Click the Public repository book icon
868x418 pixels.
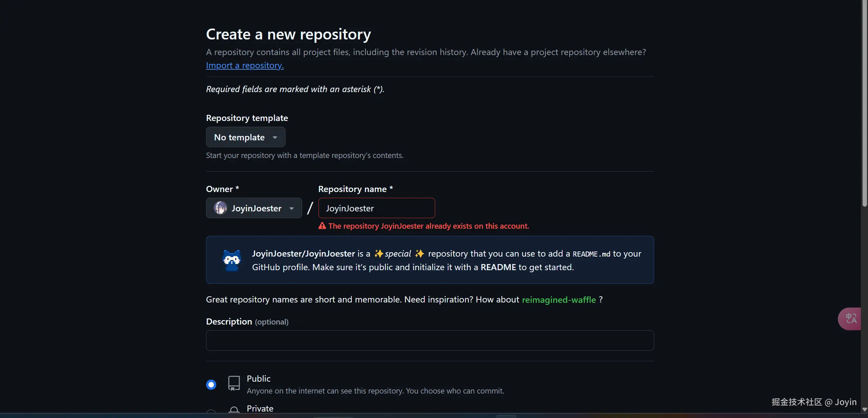(x=234, y=383)
